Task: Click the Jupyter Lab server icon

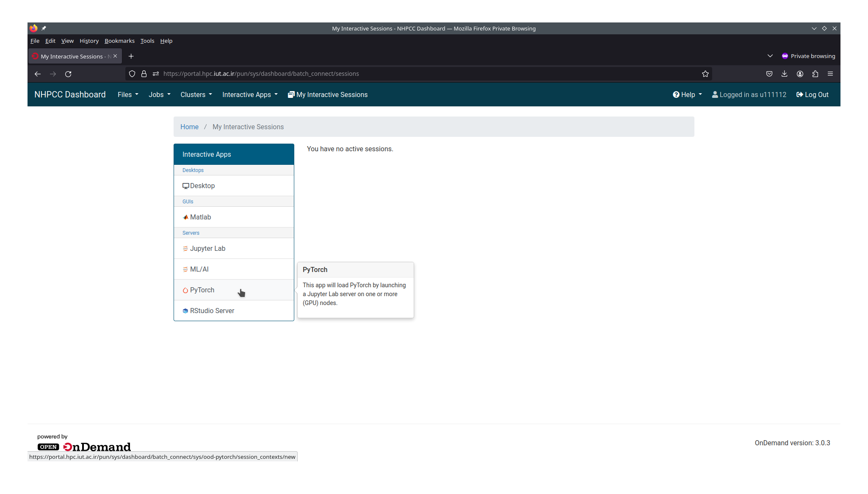Action: [185, 248]
